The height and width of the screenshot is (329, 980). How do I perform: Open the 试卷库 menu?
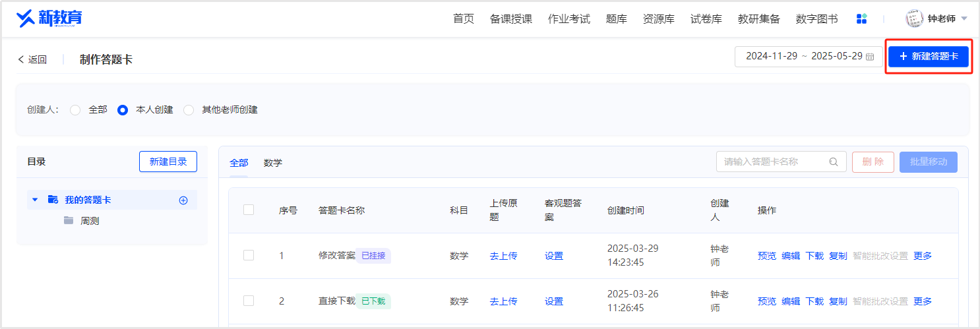pos(706,19)
